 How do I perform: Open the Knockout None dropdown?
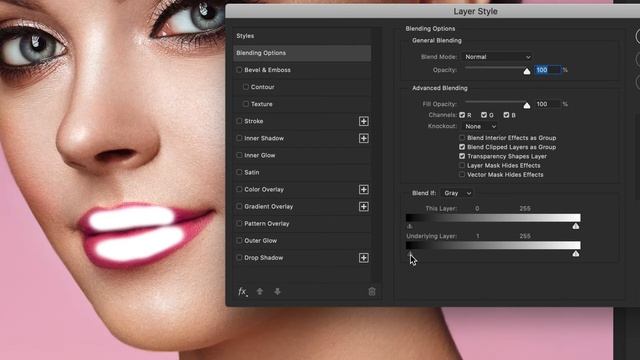coord(480,127)
